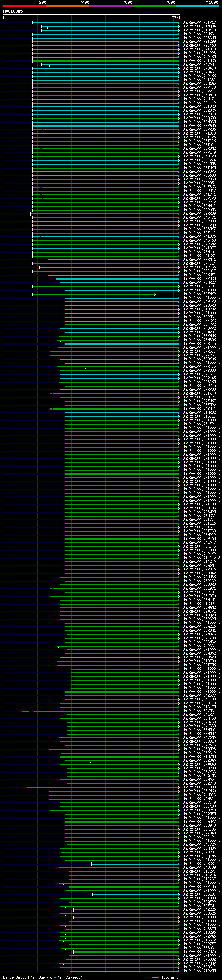This screenshot has height=980, width=222.
Task: Select the UniRef100_A4S0M4 label
Action: click(199, 64)
